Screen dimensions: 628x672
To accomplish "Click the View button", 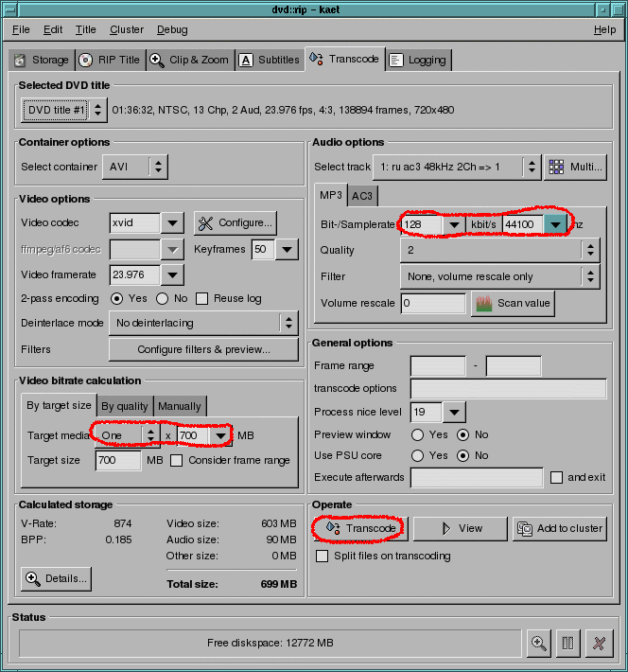I will click(x=460, y=528).
